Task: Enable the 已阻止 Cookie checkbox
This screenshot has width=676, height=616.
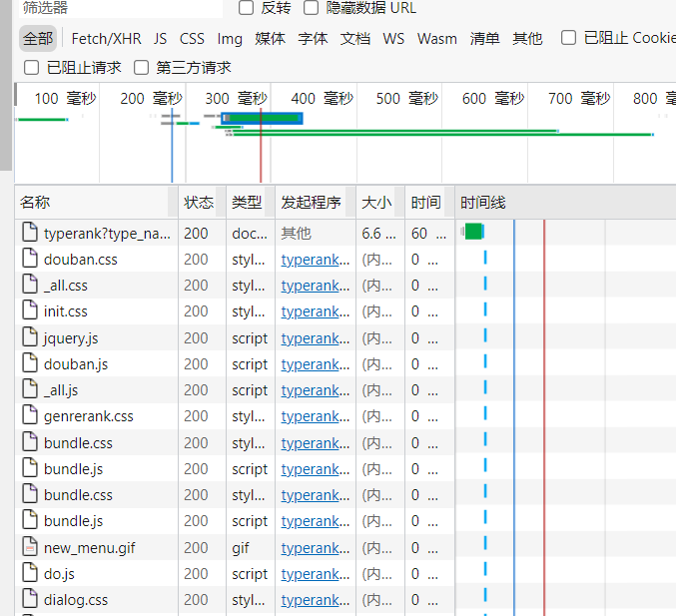Action: [x=568, y=38]
